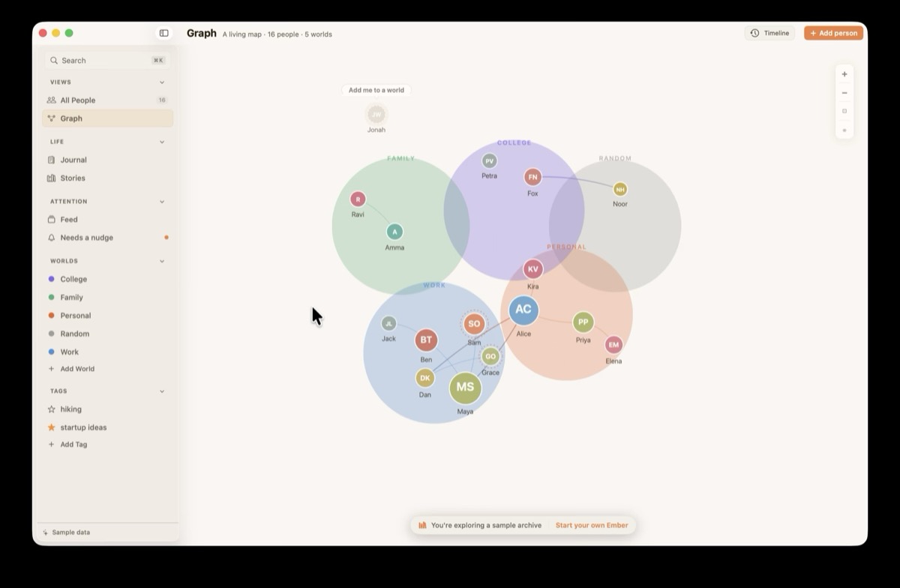The image size is (900, 588).
Task: Click Add World
Action: [107, 369]
